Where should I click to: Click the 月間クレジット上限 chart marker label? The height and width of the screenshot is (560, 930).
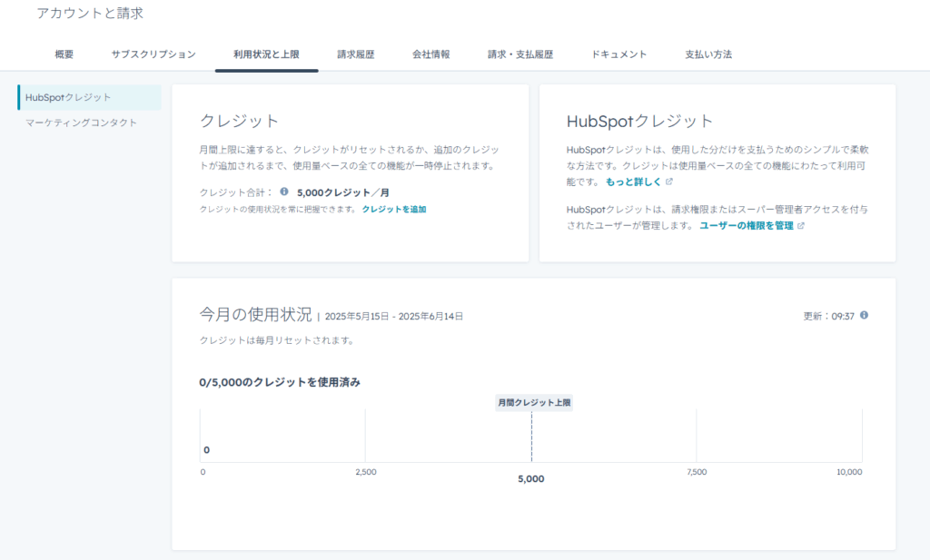[534, 403]
